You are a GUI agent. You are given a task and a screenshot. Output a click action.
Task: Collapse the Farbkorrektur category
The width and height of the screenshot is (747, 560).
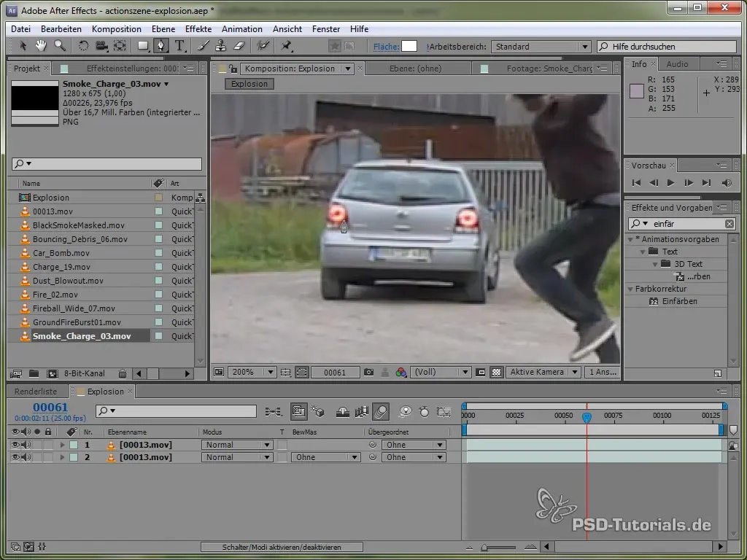click(631, 289)
